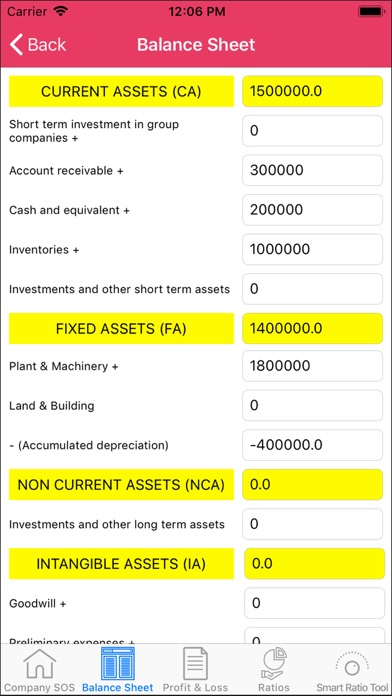Edit the Inventories amount field

(313, 249)
